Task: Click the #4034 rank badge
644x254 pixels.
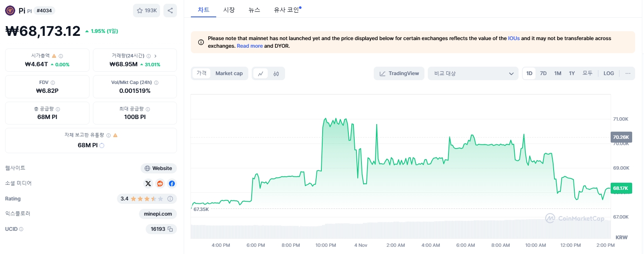Action: pyautogui.click(x=44, y=11)
